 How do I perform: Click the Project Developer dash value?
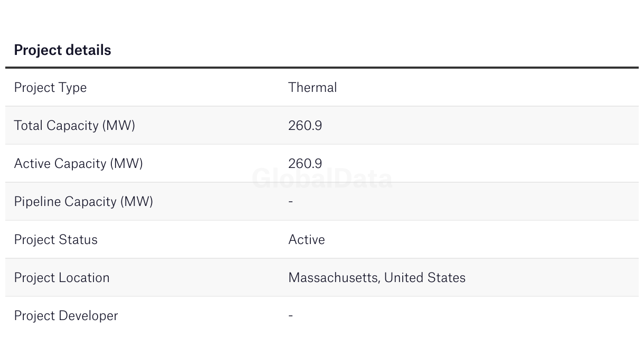tap(291, 315)
